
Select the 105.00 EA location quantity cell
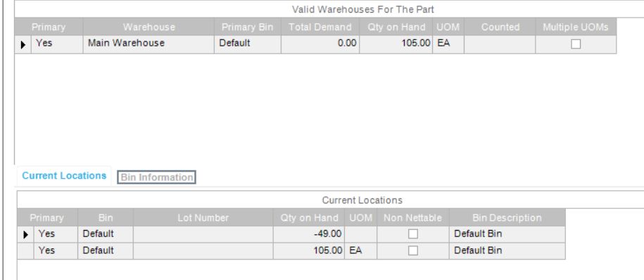point(309,250)
